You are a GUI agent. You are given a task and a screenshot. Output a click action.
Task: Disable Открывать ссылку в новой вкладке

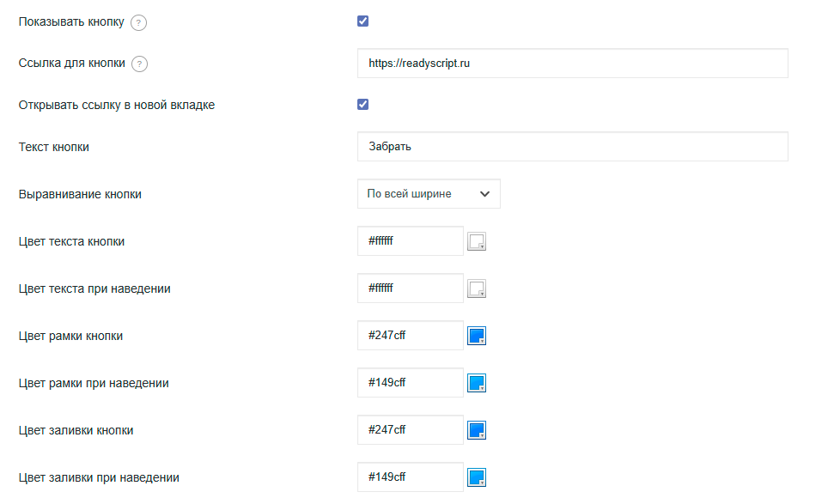(x=362, y=103)
